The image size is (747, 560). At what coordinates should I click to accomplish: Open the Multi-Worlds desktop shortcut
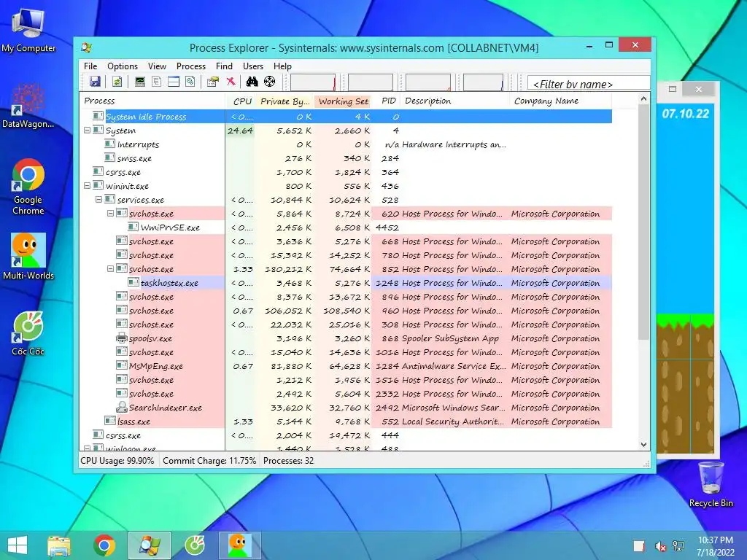(28, 256)
